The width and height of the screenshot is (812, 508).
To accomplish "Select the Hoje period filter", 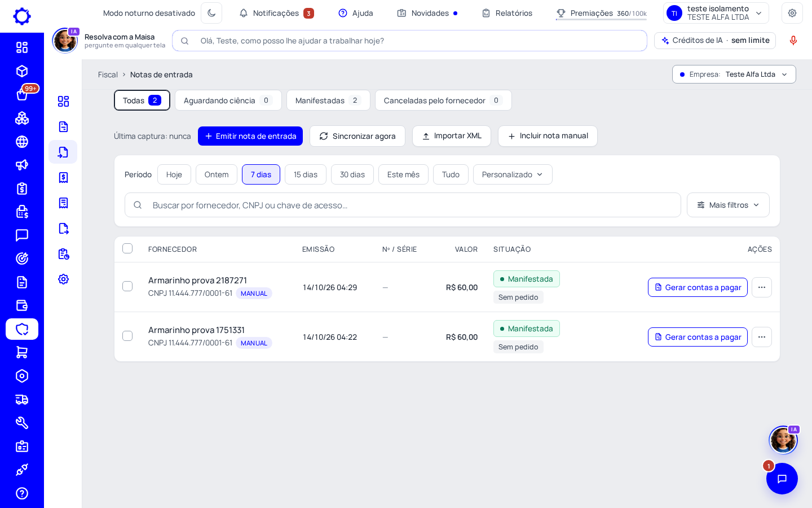I will (x=174, y=174).
